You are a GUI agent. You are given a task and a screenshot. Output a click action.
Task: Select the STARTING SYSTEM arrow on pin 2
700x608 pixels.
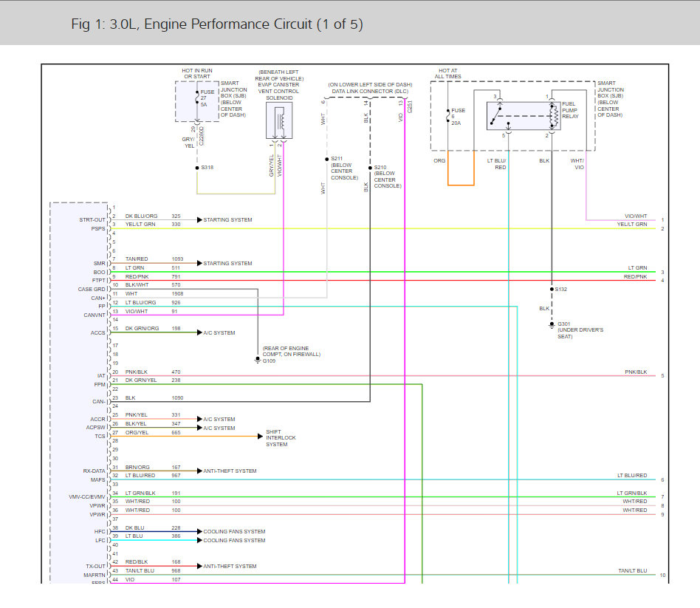198,219
